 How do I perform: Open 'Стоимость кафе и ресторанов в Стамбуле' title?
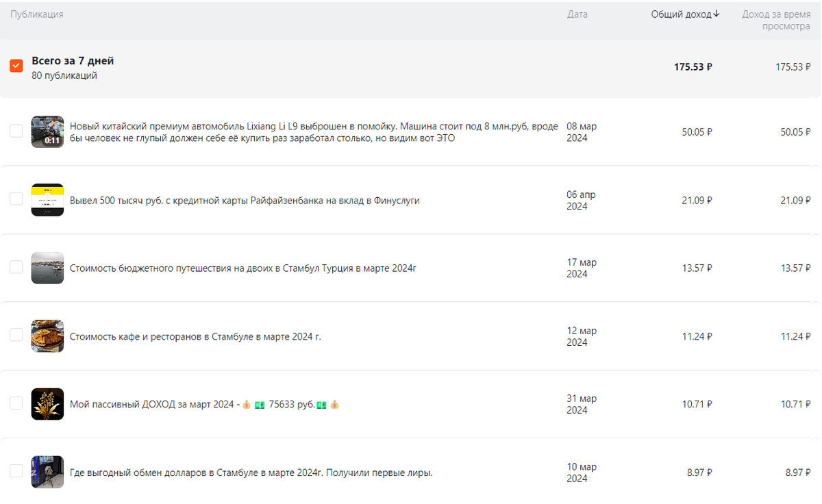pyautogui.click(x=195, y=336)
